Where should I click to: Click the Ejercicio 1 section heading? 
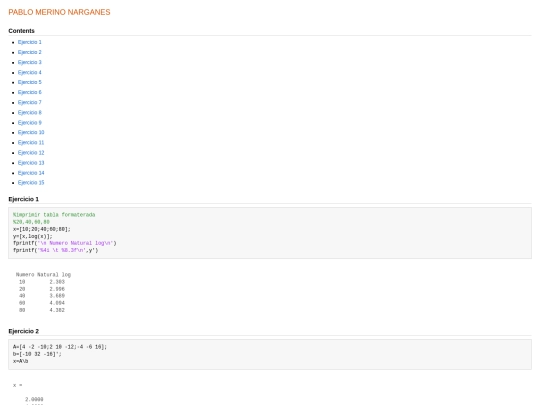pos(23,199)
